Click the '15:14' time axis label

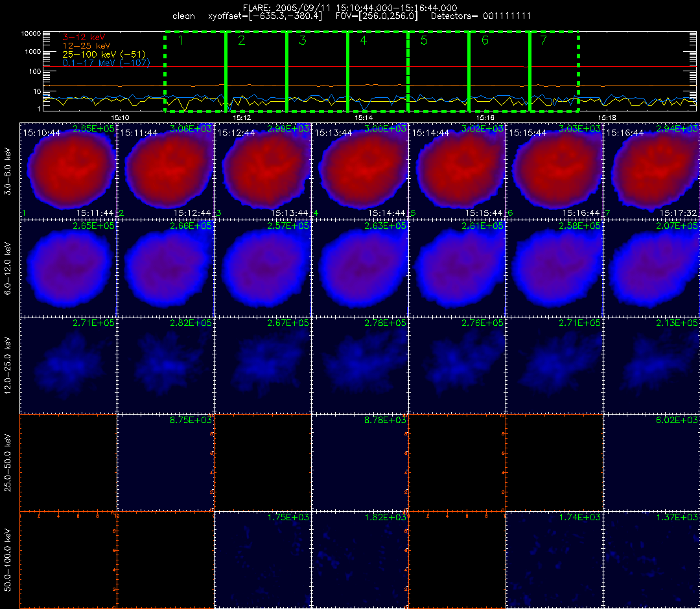[364, 118]
